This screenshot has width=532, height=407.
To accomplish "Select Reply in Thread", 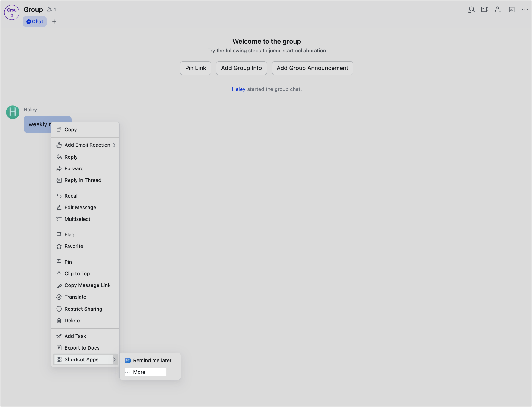I will pos(85,180).
